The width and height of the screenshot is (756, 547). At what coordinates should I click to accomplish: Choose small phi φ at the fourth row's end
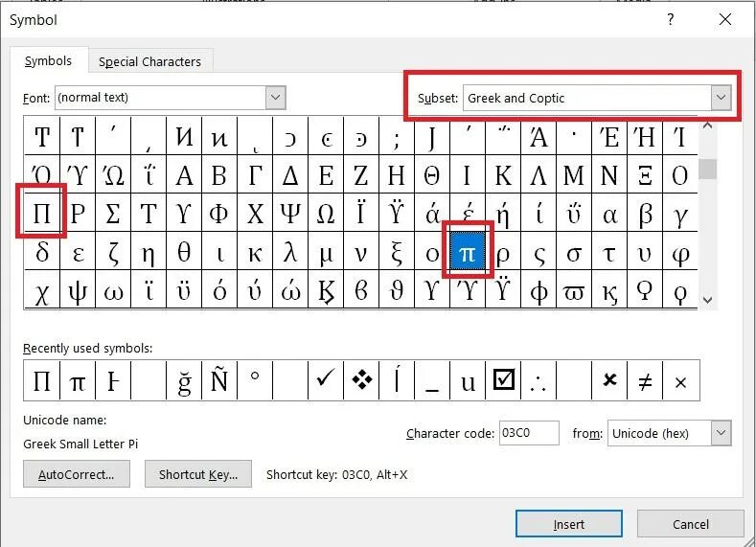coord(679,252)
